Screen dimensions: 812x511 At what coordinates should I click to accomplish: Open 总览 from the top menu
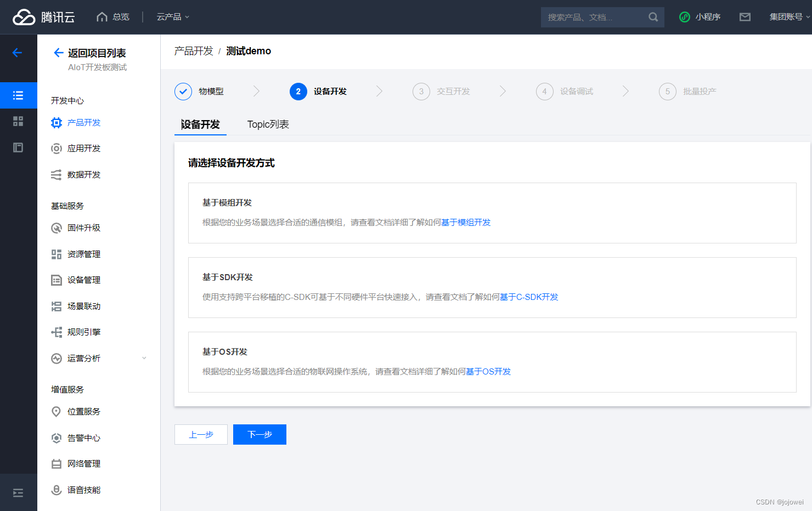[112, 17]
